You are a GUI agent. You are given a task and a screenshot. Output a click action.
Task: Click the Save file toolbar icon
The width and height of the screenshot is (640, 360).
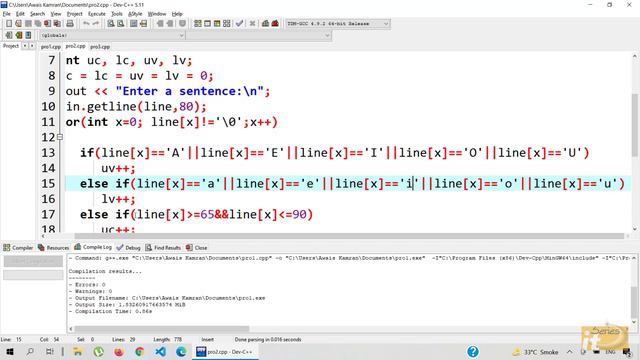(x=28, y=24)
